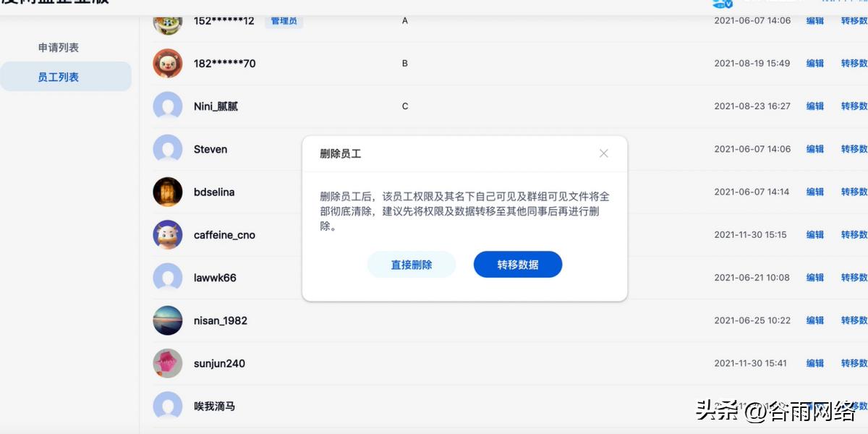Image resolution: width=868 pixels, height=434 pixels.
Task: Click Steven's avatar picture
Action: pos(167,149)
